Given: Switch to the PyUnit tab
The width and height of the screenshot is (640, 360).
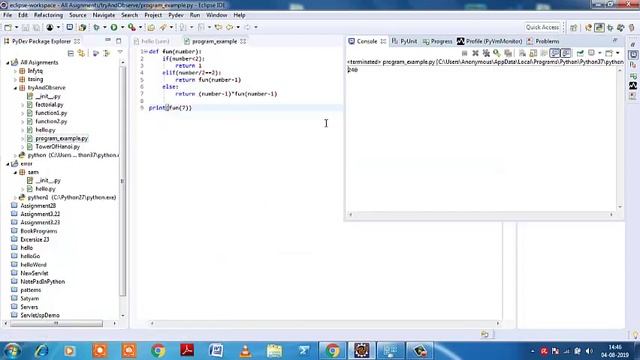Looking at the screenshot, I should (x=404, y=41).
